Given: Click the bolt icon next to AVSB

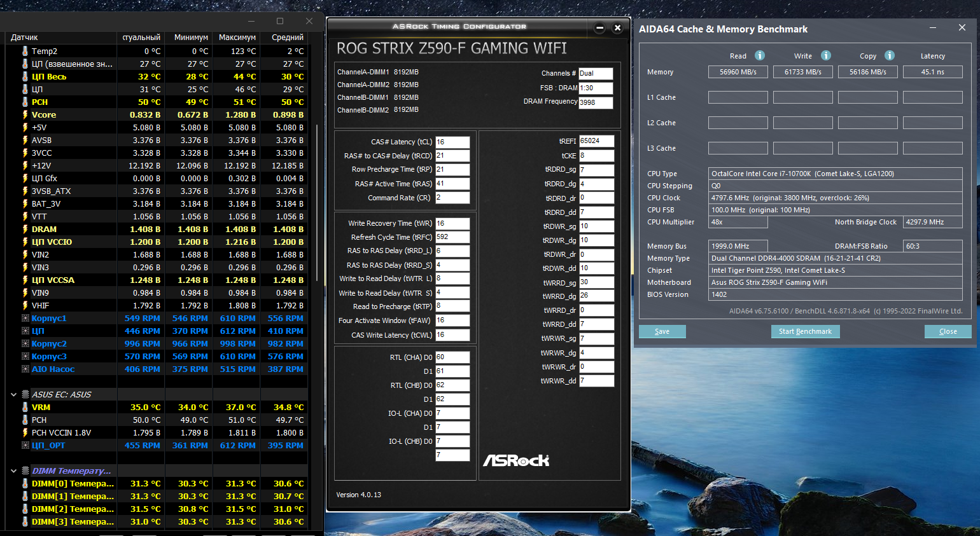Looking at the screenshot, I should pos(25,140).
